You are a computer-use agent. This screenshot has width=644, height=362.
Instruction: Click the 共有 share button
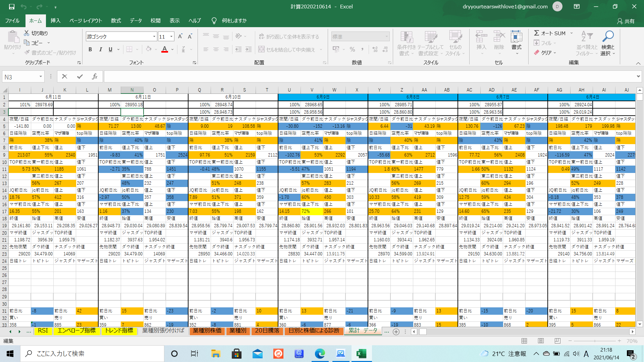click(626, 21)
